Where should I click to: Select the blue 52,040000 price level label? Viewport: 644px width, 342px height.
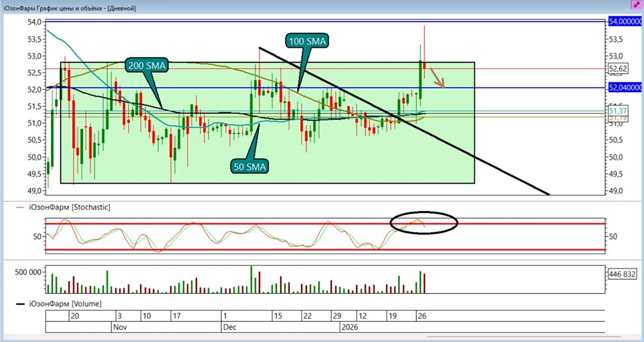(625, 88)
